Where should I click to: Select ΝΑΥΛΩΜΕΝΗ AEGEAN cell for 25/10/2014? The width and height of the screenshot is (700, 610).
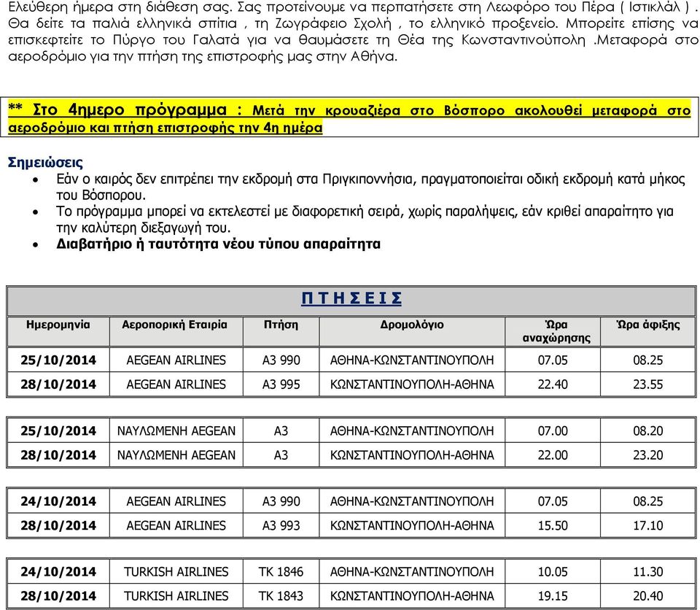click(x=176, y=431)
